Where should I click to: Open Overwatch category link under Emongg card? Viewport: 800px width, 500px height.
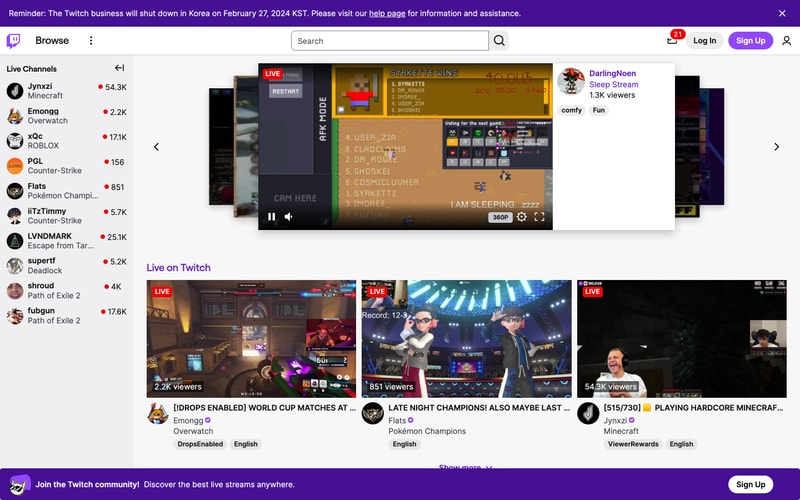pyautogui.click(x=193, y=431)
